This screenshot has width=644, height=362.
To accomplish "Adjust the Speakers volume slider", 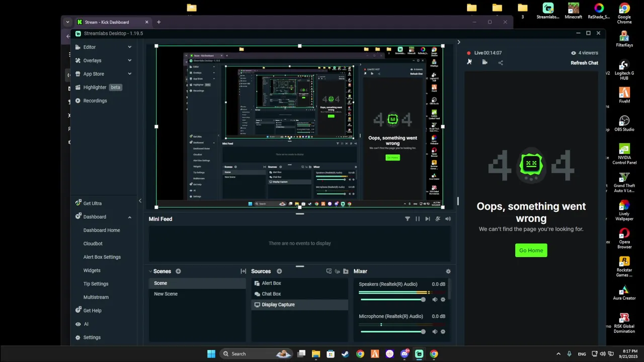I will [x=392, y=300].
